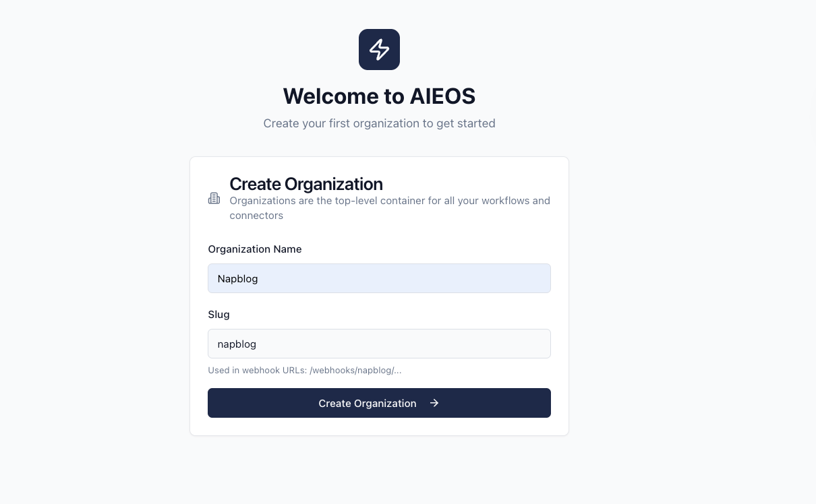Click the dark submit button below the slug

coord(379,403)
